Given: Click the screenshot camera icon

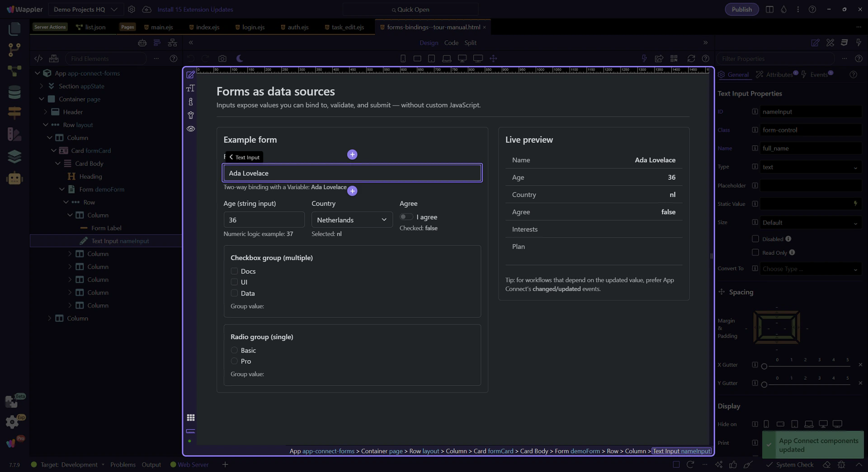Looking at the screenshot, I should tap(222, 58).
